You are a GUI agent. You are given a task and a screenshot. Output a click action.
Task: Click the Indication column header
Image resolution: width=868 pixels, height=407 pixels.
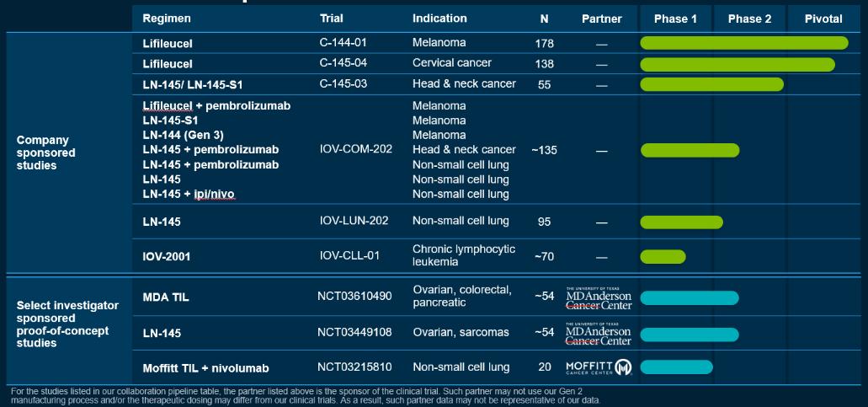pos(439,19)
